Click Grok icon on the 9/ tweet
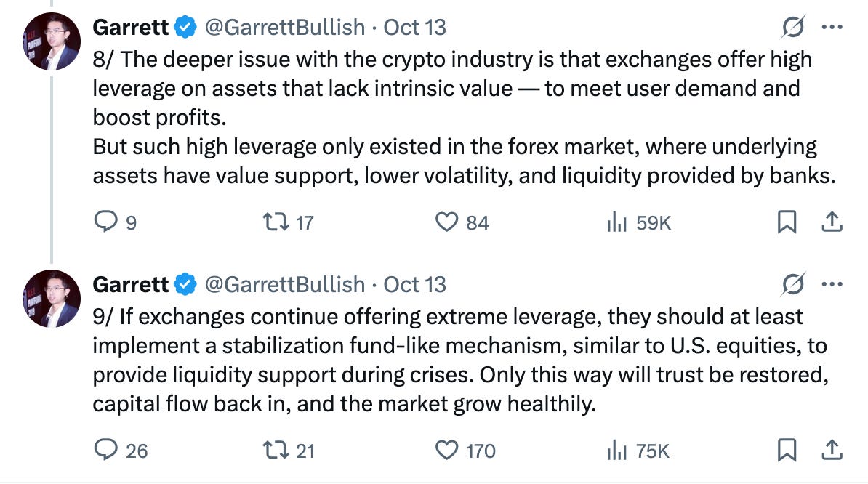 click(792, 283)
